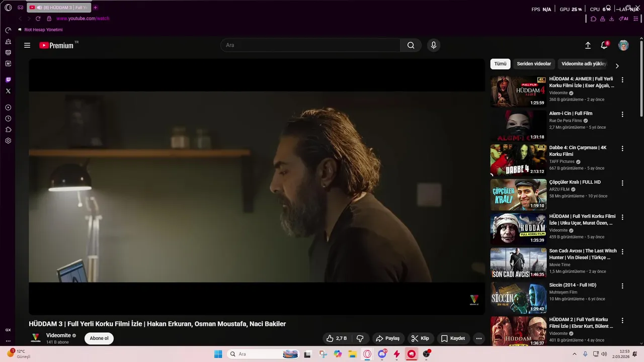Open YouTube hamburger guide menu

tap(27, 45)
